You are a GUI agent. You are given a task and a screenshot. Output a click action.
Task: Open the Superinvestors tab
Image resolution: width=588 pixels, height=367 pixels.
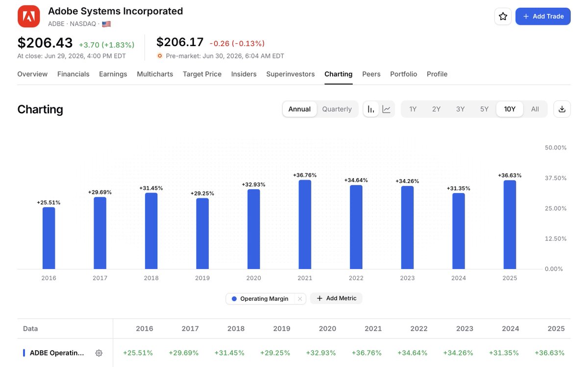(291, 74)
